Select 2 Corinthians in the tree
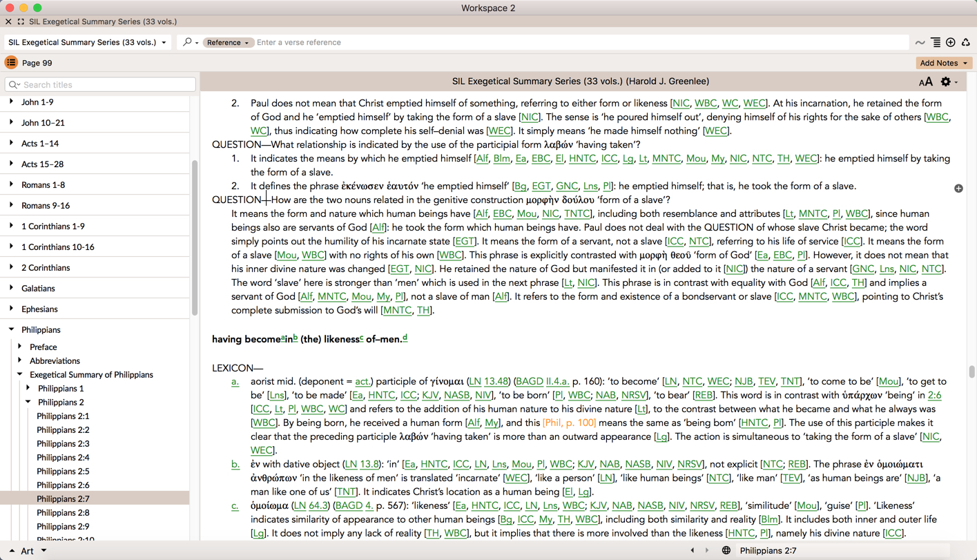 pos(46,268)
